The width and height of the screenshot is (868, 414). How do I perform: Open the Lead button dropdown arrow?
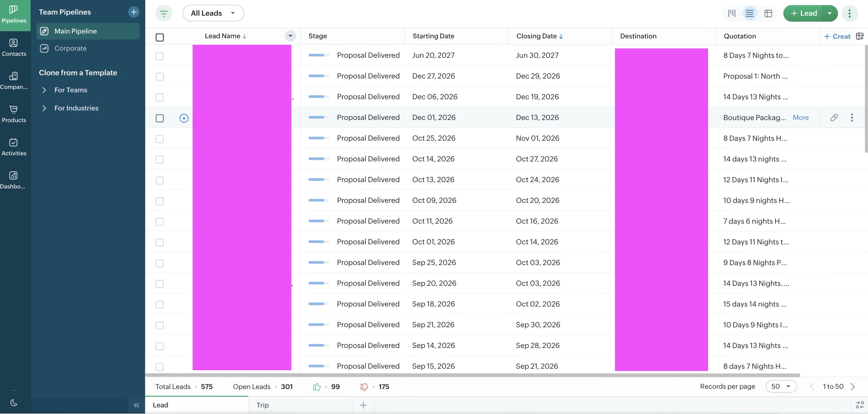830,13
